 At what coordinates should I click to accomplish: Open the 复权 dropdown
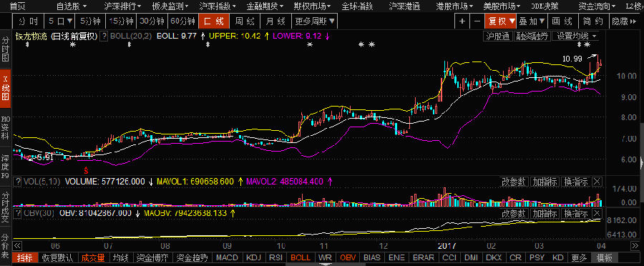pos(500,21)
